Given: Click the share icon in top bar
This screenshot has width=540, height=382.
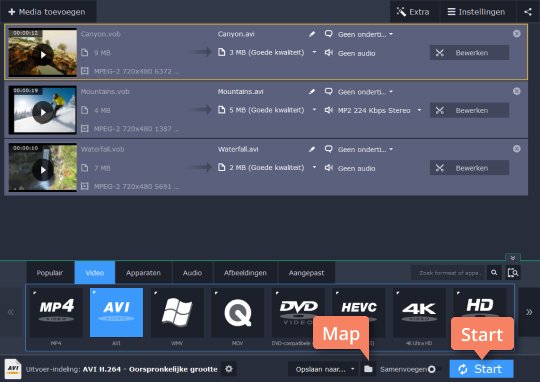Looking at the screenshot, I should click(x=528, y=12).
